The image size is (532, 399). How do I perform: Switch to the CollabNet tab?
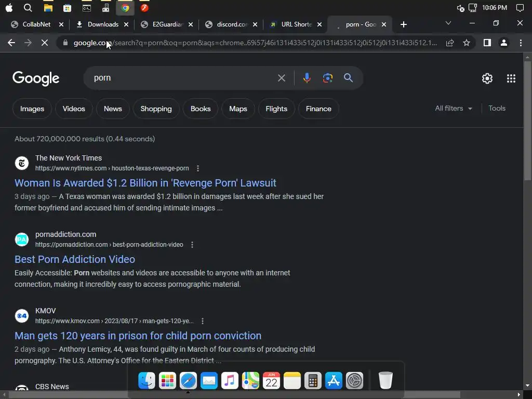[x=37, y=24]
